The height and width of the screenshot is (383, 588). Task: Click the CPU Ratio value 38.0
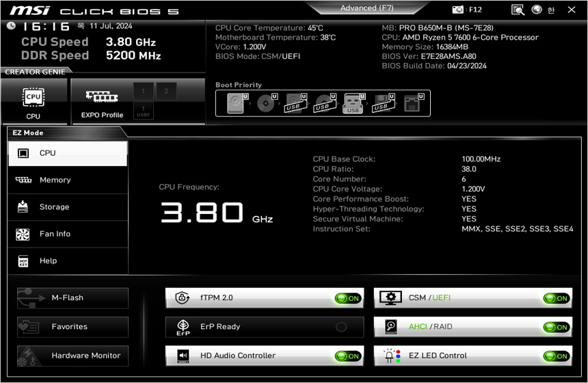469,169
